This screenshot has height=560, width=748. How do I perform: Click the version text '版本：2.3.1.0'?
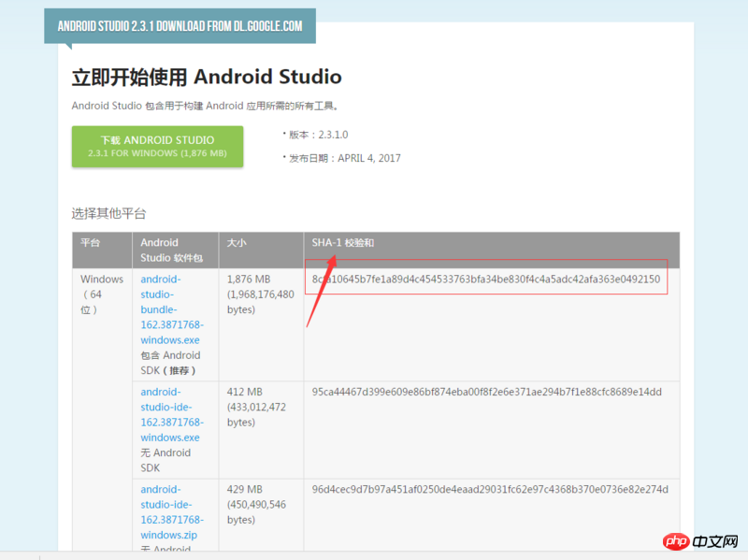[318, 135]
